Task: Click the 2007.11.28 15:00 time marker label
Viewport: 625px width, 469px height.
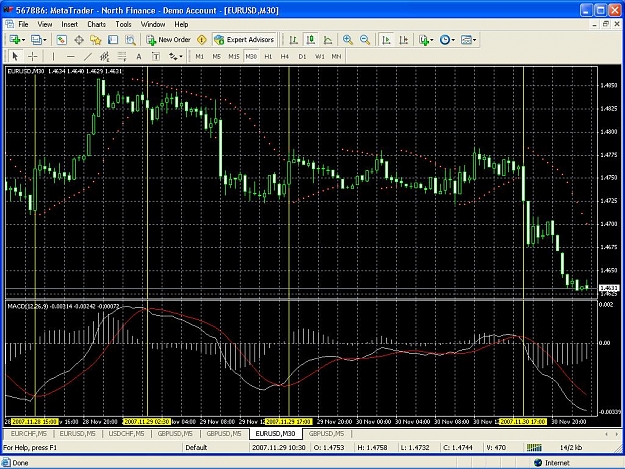Action: click(35, 422)
